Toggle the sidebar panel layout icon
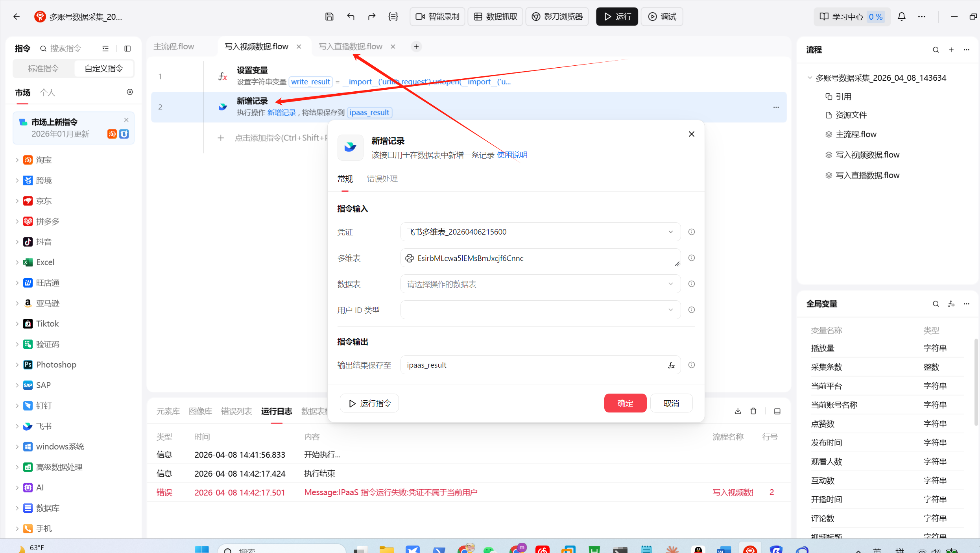This screenshot has width=980, height=553. tap(127, 48)
